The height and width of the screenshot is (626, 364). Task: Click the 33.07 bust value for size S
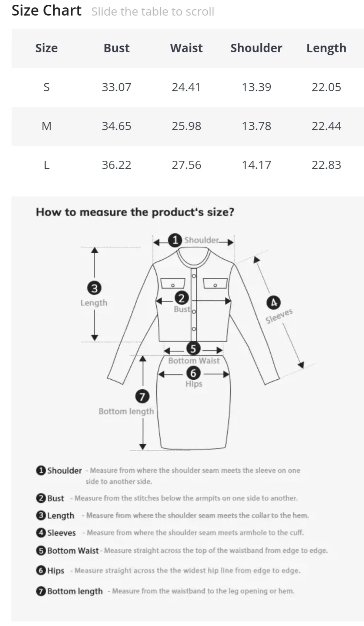[x=116, y=87]
